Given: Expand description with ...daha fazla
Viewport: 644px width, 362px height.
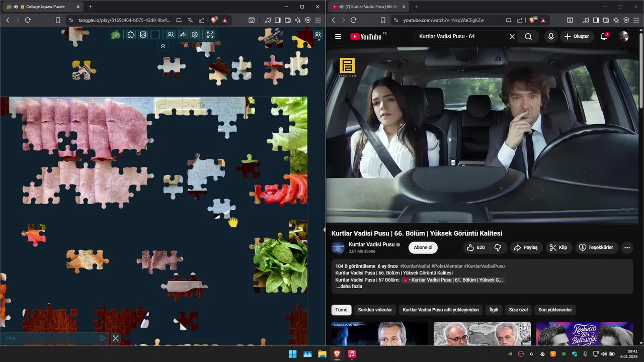Looking at the screenshot, I should point(349,286).
